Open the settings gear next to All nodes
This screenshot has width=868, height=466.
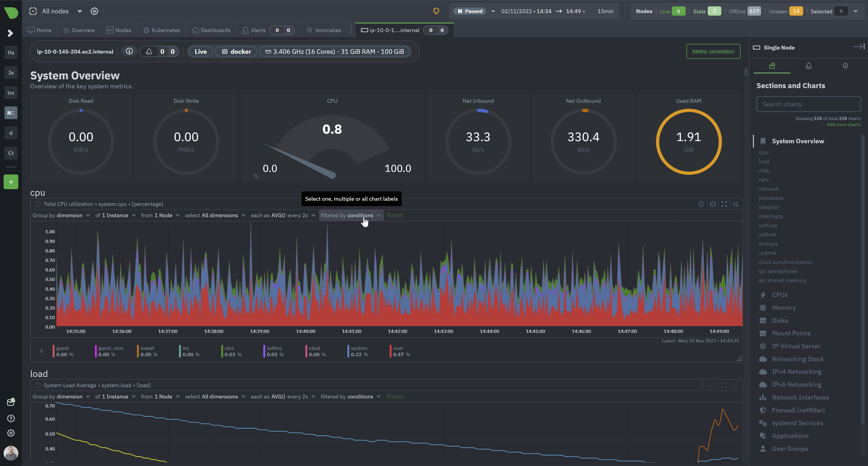click(94, 11)
